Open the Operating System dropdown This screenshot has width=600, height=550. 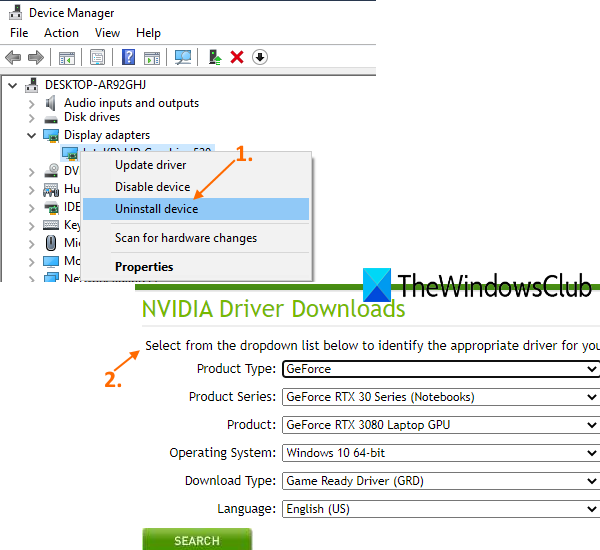point(441,453)
